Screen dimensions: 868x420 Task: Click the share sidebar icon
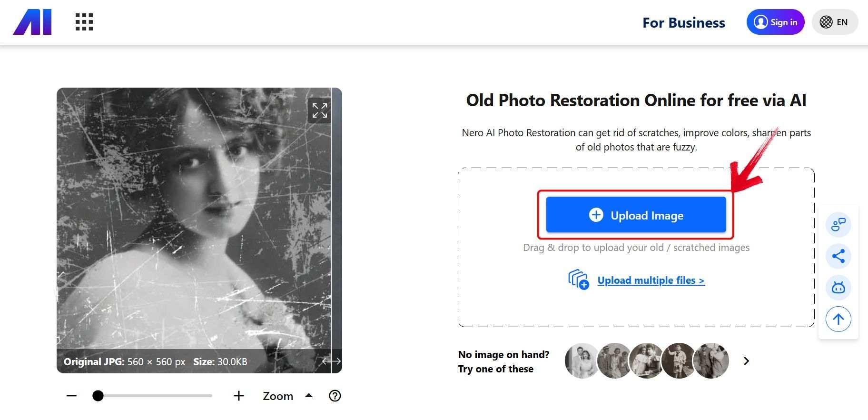coord(838,256)
